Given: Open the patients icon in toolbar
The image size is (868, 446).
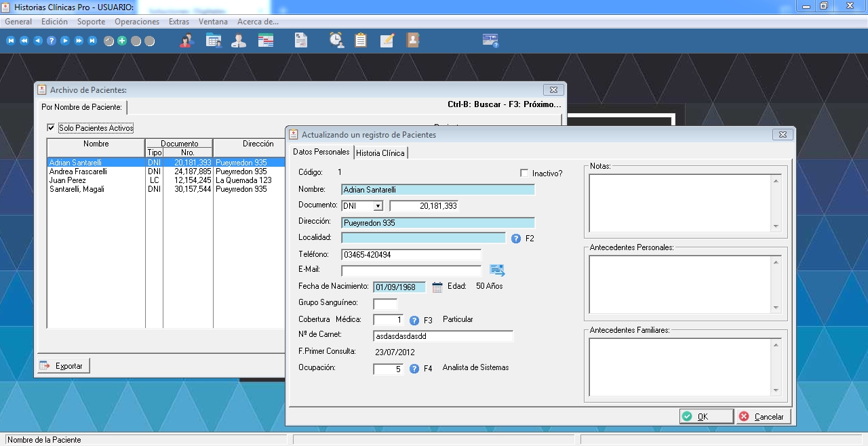Looking at the screenshot, I should tap(186, 41).
